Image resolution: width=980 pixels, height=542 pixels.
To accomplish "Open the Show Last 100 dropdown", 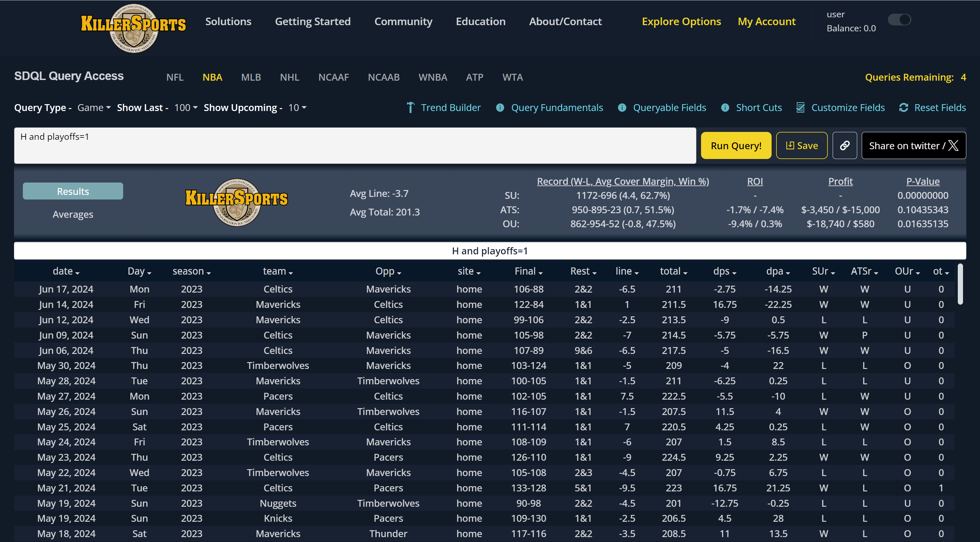I will click(x=186, y=108).
